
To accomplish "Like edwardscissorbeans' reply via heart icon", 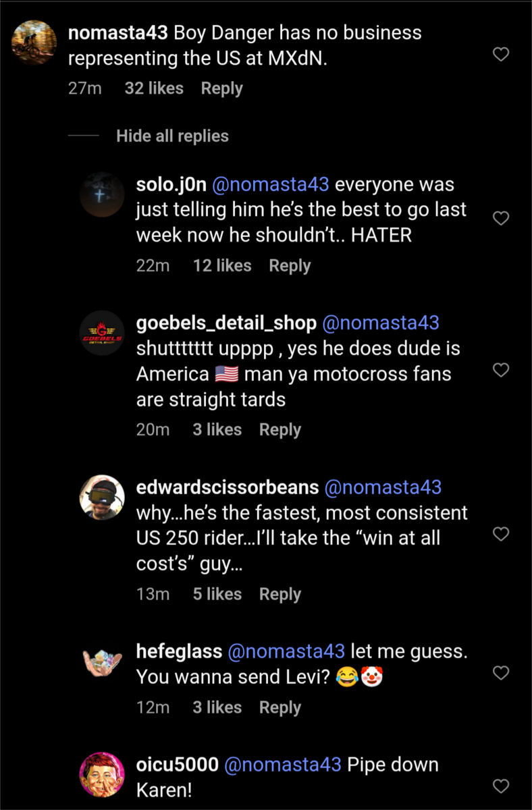I will 501,535.
